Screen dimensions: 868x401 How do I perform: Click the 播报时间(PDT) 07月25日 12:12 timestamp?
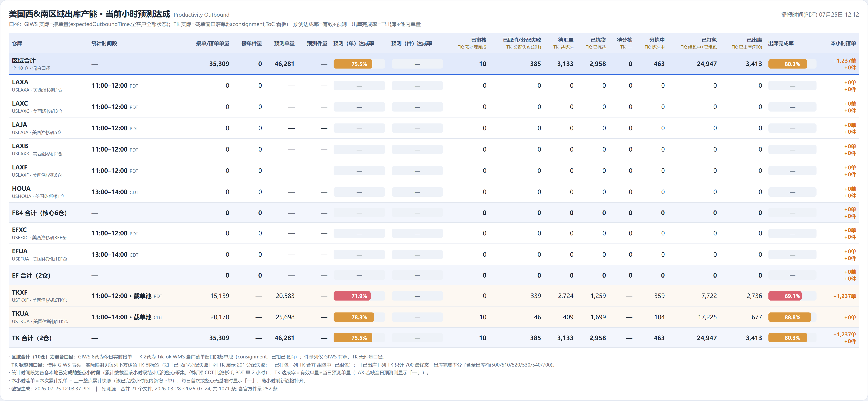pos(820,15)
